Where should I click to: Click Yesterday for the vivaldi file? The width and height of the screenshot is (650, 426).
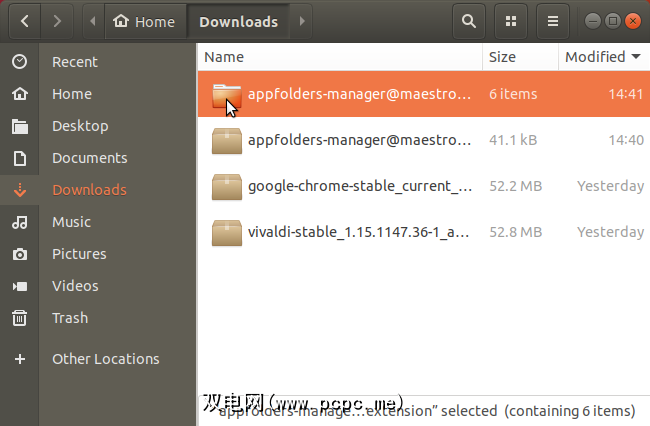(611, 232)
